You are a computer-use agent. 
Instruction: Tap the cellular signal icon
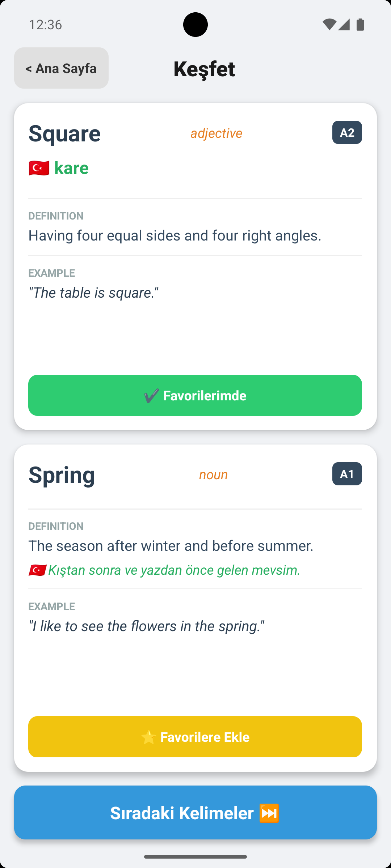pos(344,24)
